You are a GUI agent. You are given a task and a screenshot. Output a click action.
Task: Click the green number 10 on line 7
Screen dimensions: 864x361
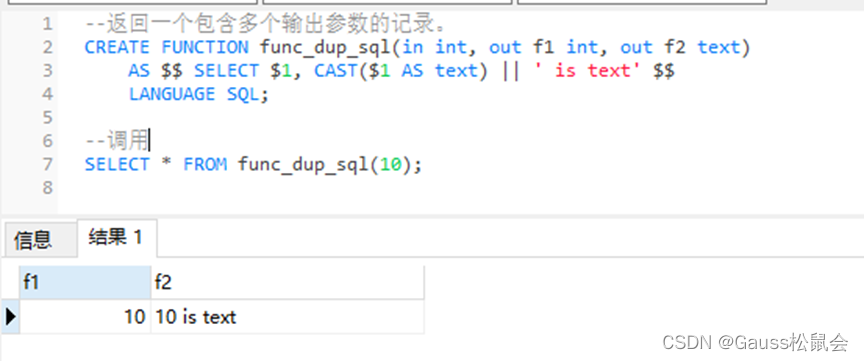pyautogui.click(x=391, y=164)
